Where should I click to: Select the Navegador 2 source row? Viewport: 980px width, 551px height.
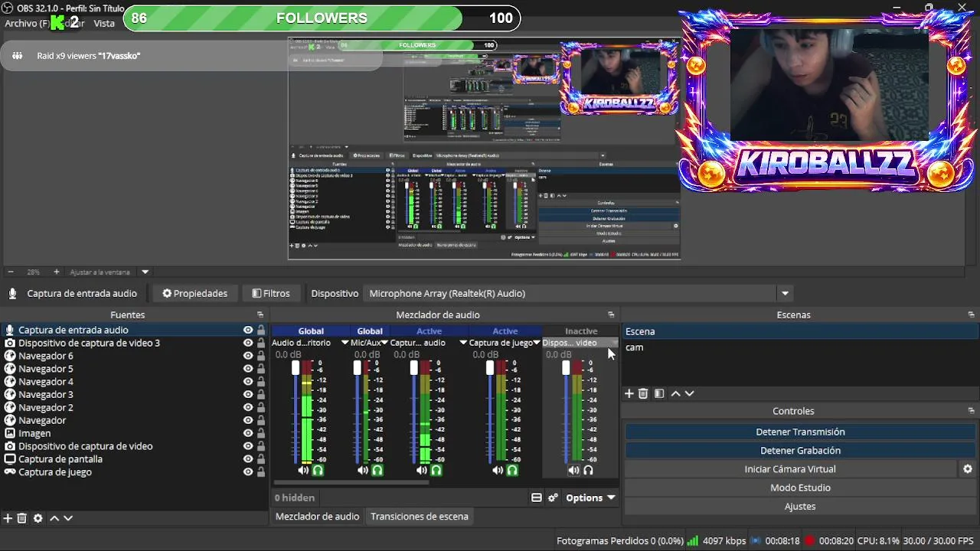tap(134, 408)
